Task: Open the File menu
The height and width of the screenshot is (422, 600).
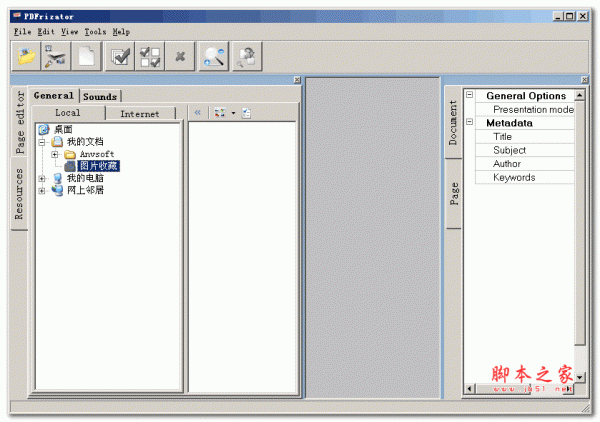Action: 23,32
